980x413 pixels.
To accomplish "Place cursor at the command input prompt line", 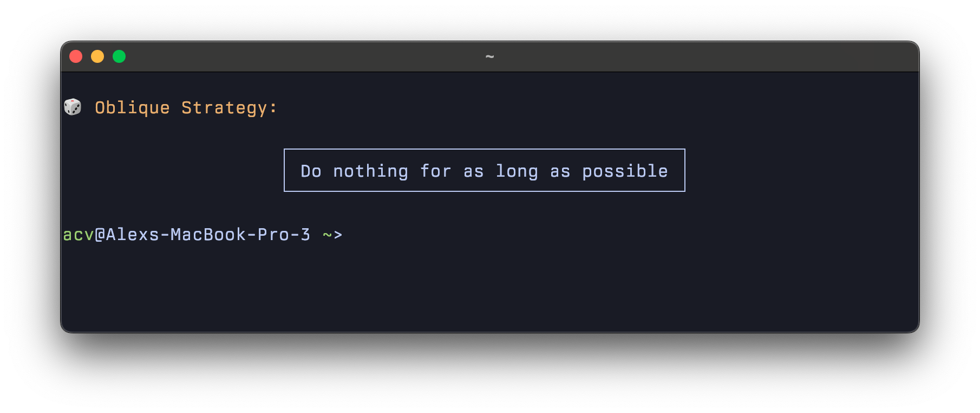I will coord(357,234).
